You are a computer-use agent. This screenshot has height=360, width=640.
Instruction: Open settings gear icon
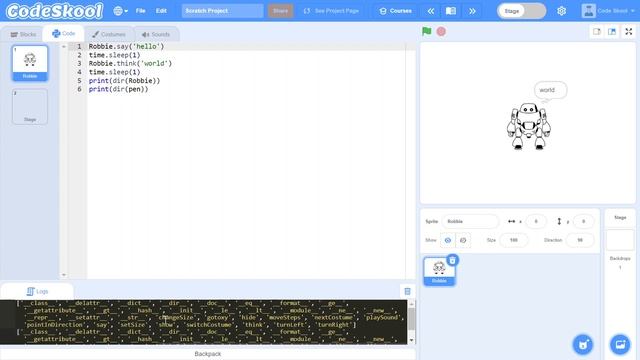click(562, 11)
